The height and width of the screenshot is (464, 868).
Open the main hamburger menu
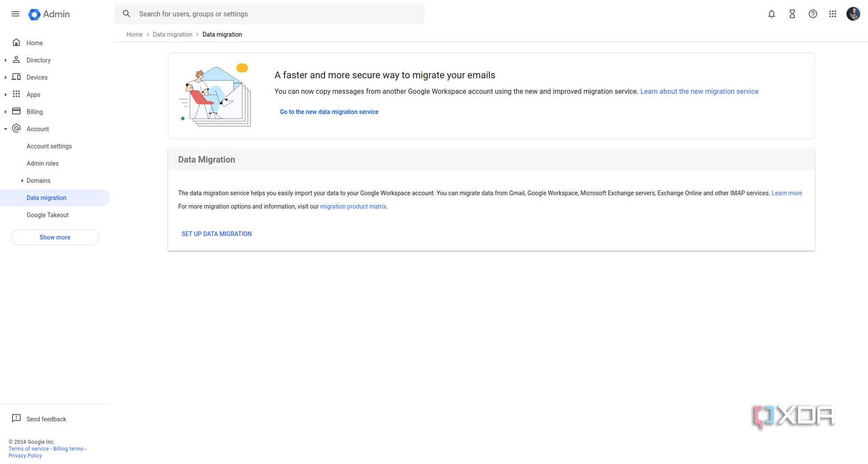(15, 14)
